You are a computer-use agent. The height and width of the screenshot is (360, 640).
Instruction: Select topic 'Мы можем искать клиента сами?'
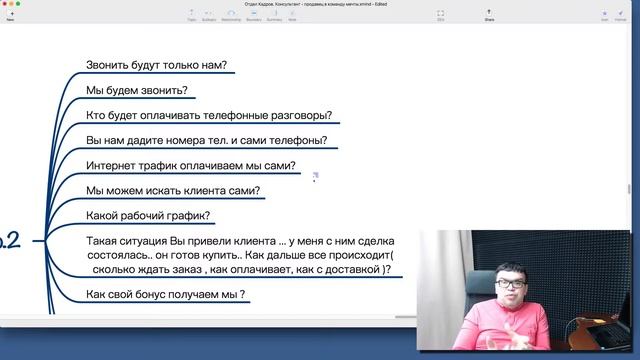tap(173, 191)
